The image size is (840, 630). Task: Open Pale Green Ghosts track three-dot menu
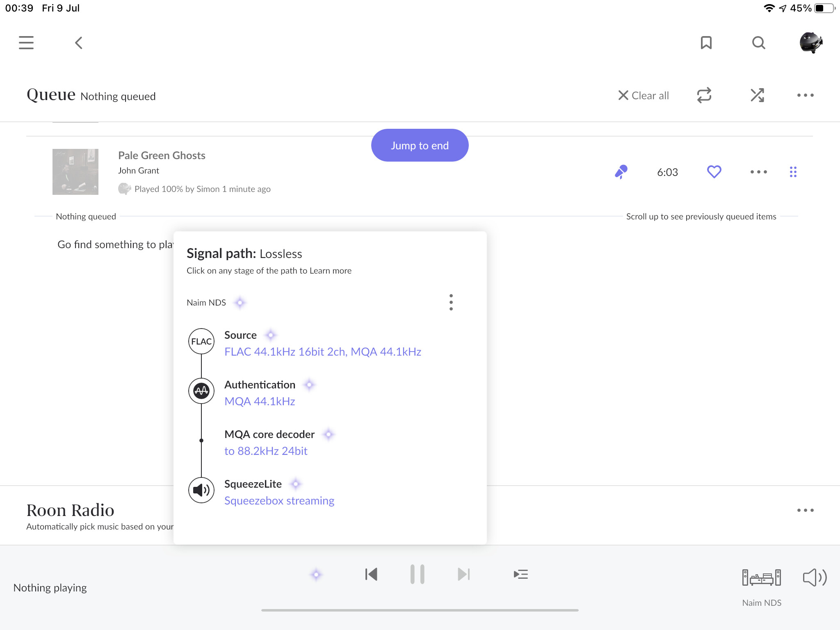pyautogui.click(x=758, y=172)
